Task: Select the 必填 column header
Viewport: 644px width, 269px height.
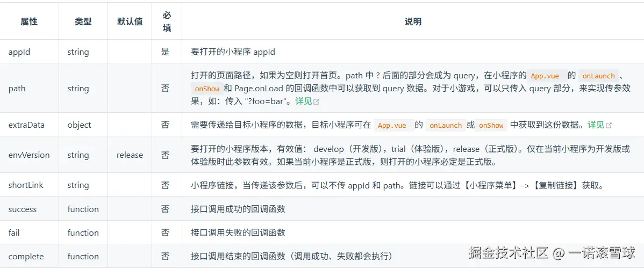Action: [x=167, y=21]
